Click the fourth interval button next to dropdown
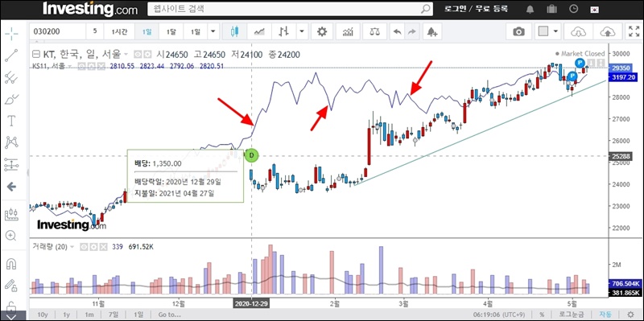Screen dimensions: 644x321 196,31
